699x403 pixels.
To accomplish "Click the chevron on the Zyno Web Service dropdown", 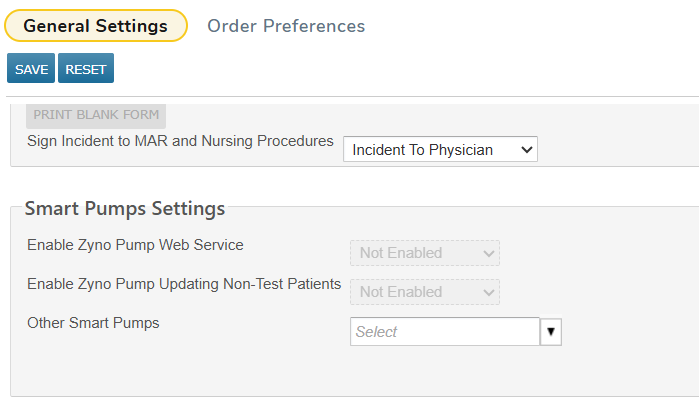I will [x=489, y=253].
